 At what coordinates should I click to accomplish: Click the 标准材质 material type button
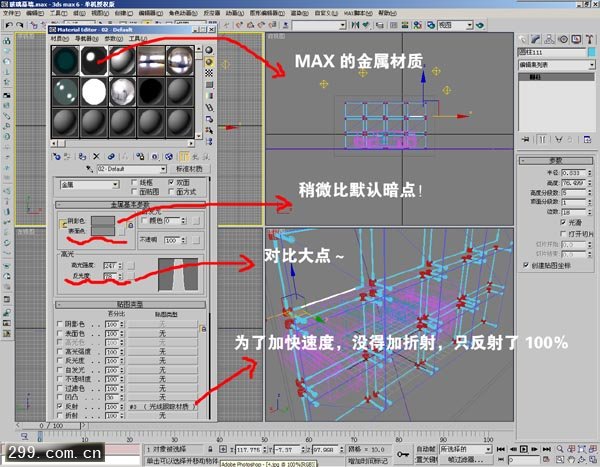pos(189,169)
